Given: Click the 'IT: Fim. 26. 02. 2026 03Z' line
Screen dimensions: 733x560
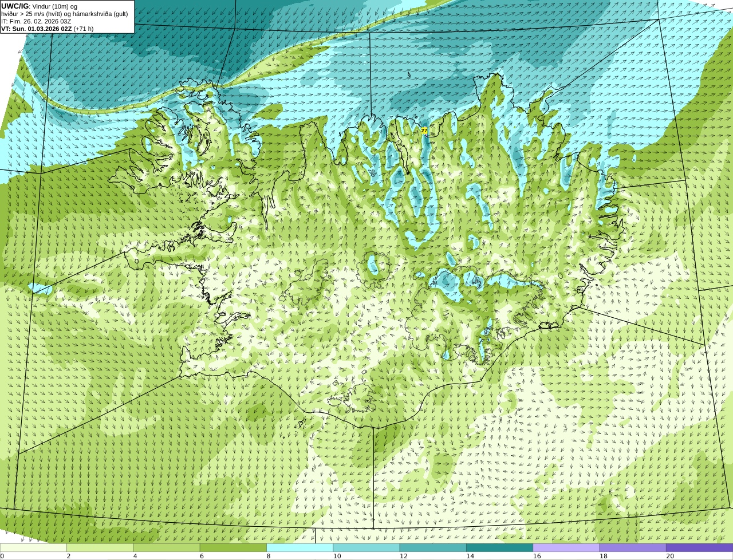Looking at the screenshot, I should coord(36,22).
